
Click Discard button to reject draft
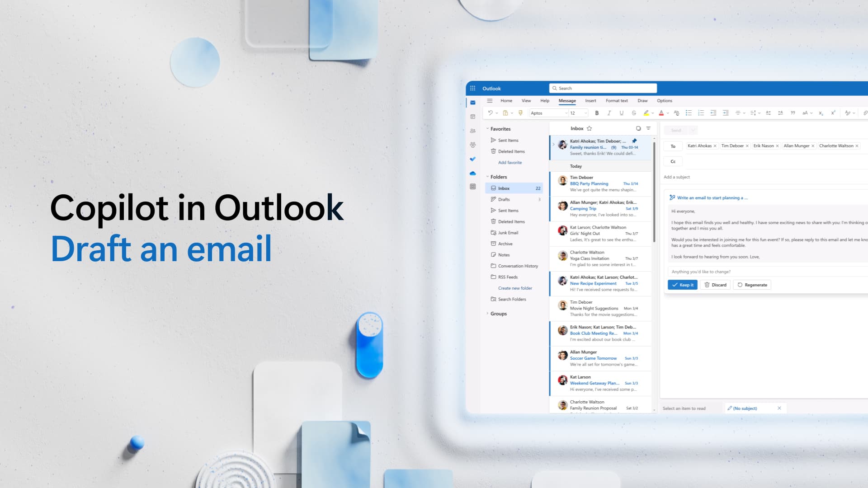coord(715,285)
